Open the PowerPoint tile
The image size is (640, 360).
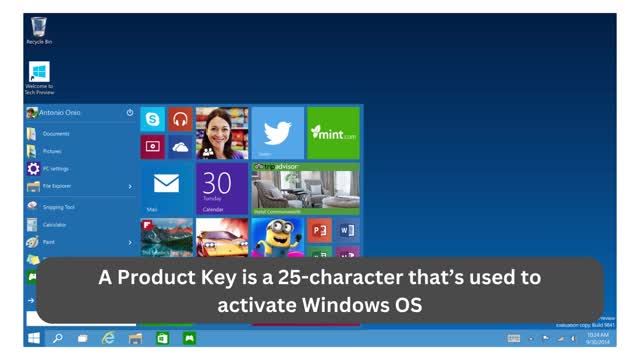[x=319, y=230]
